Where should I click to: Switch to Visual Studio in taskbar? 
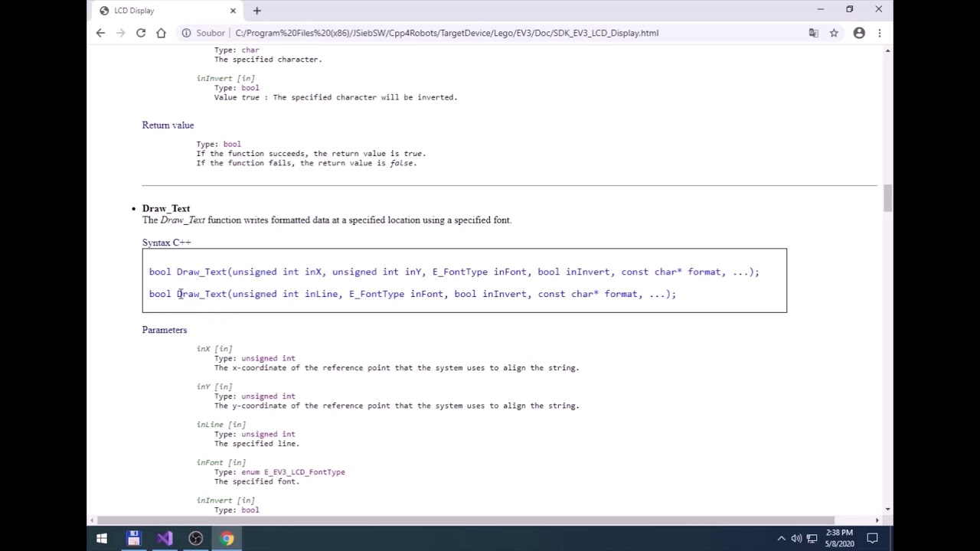pyautogui.click(x=165, y=539)
